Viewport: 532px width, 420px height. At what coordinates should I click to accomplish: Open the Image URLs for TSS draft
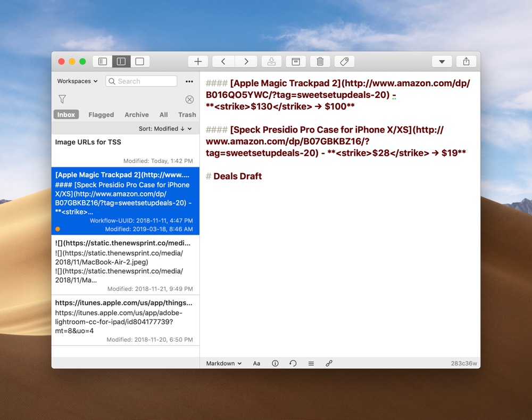[125, 151]
